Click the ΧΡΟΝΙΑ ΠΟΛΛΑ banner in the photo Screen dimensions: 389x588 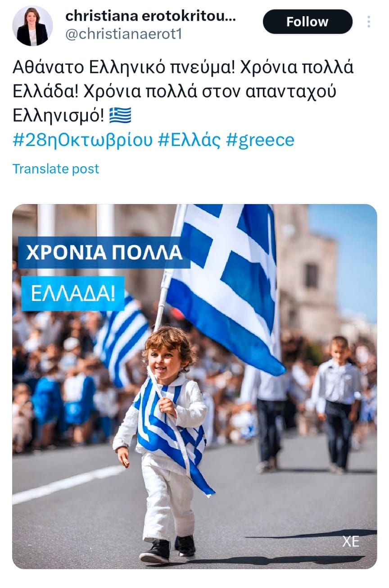point(104,252)
